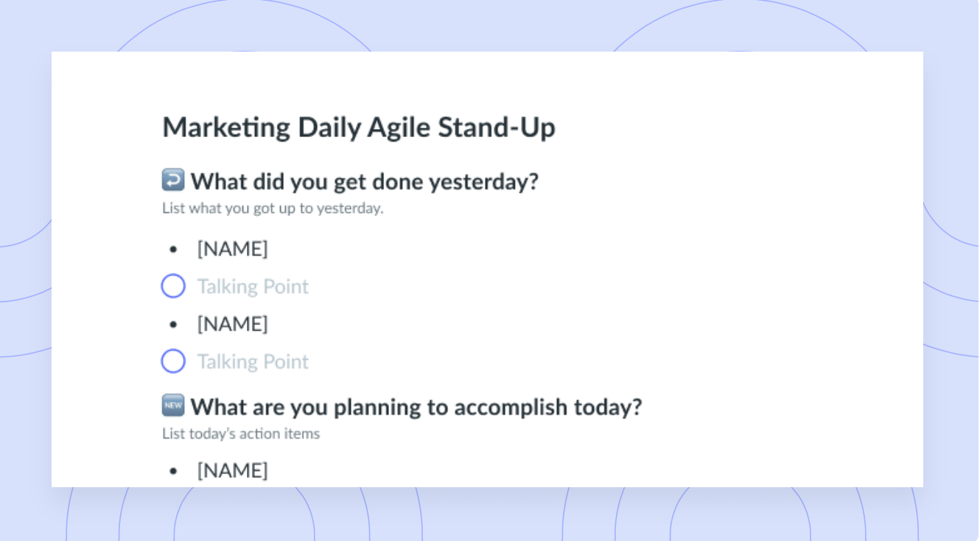The width and height of the screenshot is (980, 541).
Task: Click the 'What are you planning to accomplish today?' heading
Action: 416,407
